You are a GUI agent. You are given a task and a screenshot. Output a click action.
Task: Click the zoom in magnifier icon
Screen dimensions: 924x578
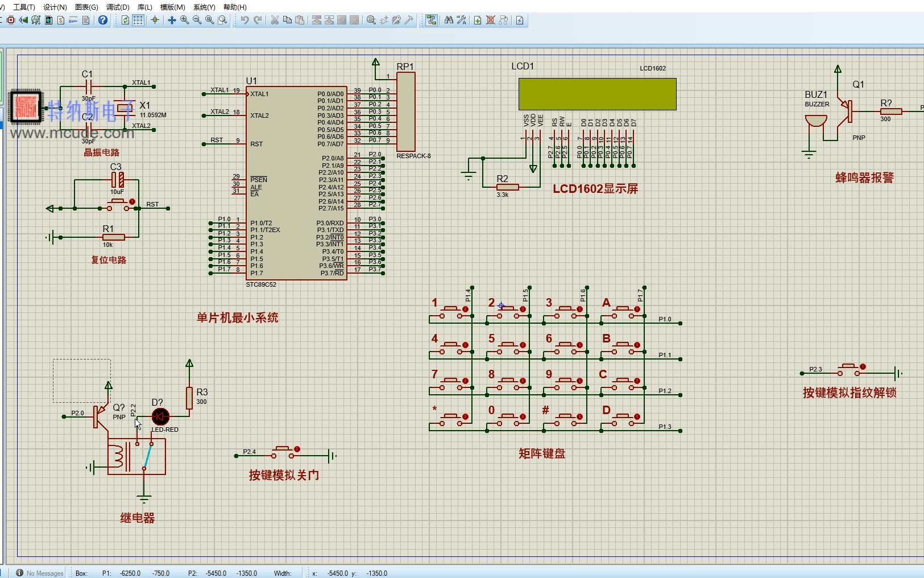185,20
